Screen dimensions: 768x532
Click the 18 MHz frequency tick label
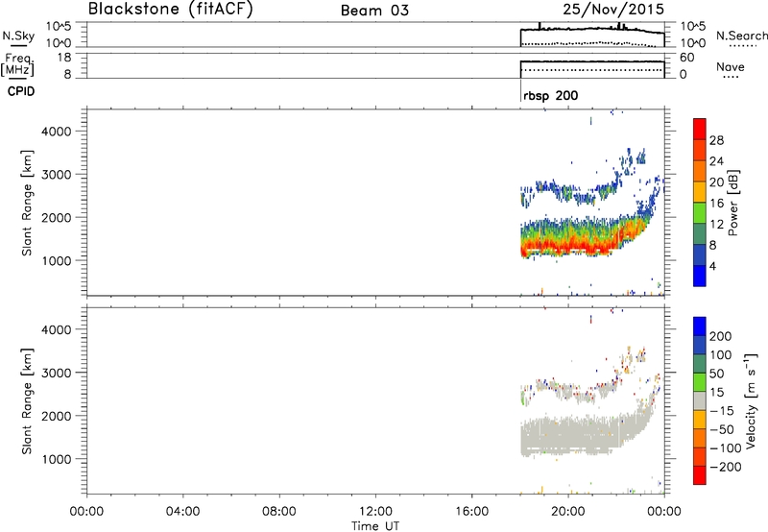(x=64, y=58)
